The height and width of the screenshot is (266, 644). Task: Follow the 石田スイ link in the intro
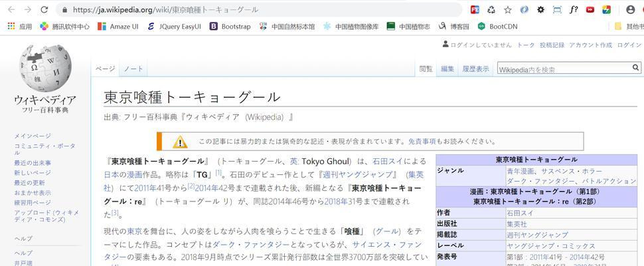tap(390, 161)
